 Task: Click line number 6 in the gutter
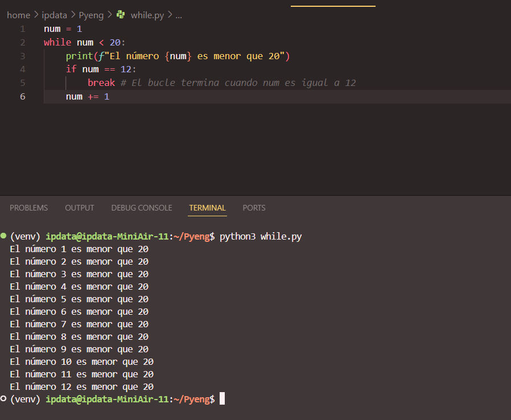(x=23, y=96)
